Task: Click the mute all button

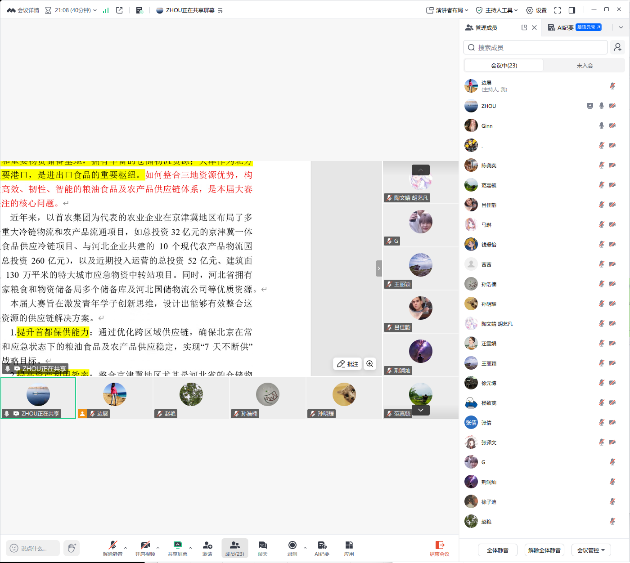Action: tap(496, 549)
